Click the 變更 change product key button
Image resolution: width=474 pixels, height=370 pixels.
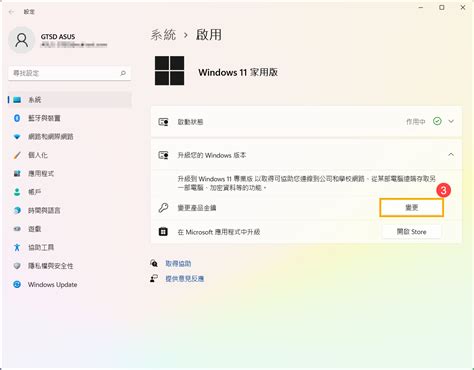411,208
